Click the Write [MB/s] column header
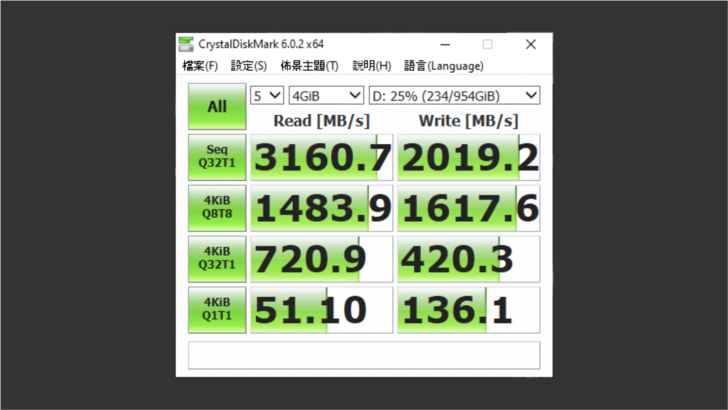Image resolution: width=728 pixels, height=410 pixels. pyautogui.click(x=468, y=121)
